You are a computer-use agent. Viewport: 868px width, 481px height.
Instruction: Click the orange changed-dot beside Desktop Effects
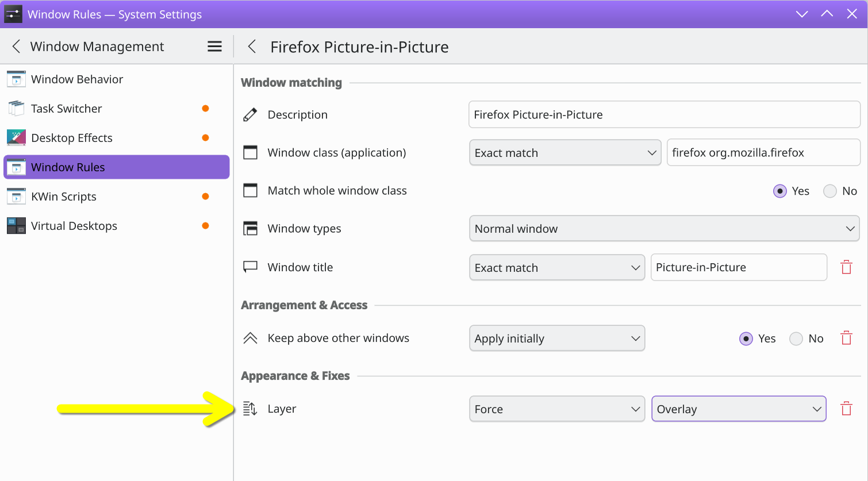[x=205, y=138]
